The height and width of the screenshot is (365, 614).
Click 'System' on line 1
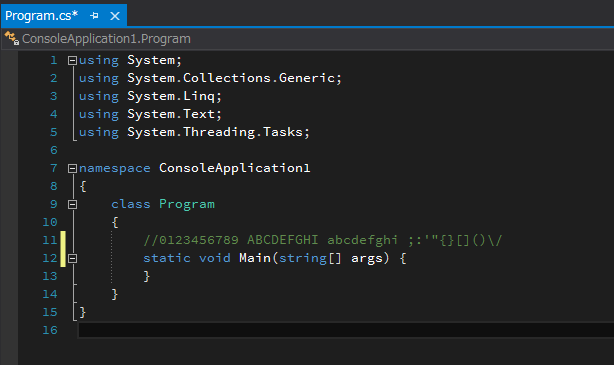point(151,60)
